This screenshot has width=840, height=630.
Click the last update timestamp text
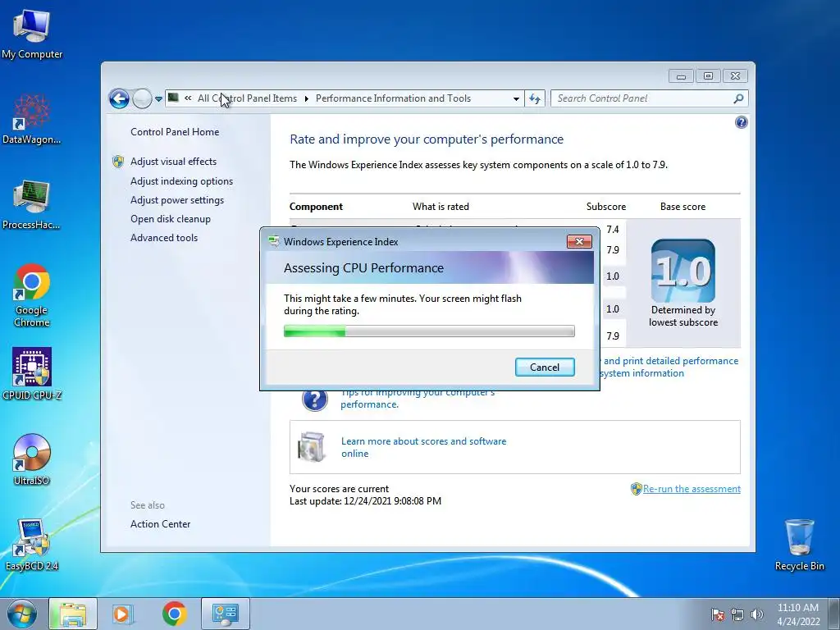coord(365,501)
